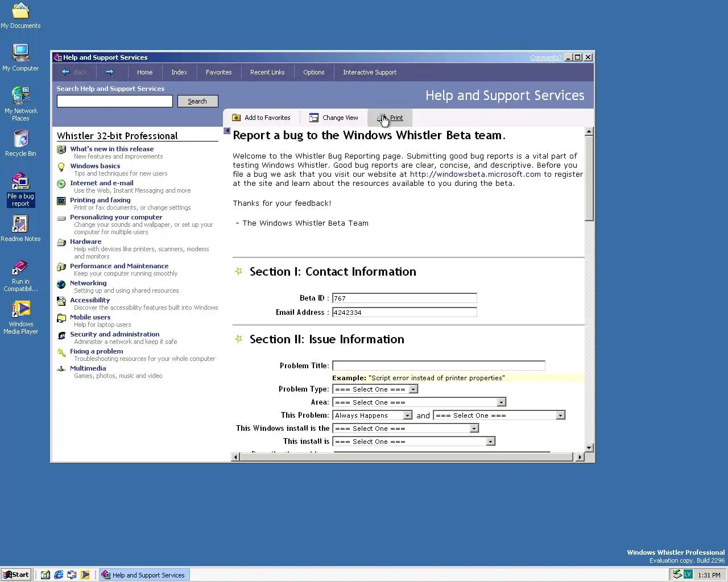Click the Hardware folder icon
728x582 pixels.
point(61,242)
